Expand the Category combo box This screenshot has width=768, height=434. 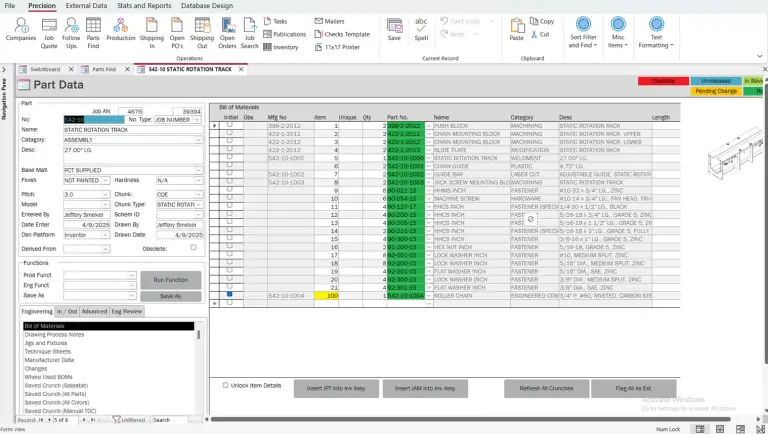pos(198,140)
